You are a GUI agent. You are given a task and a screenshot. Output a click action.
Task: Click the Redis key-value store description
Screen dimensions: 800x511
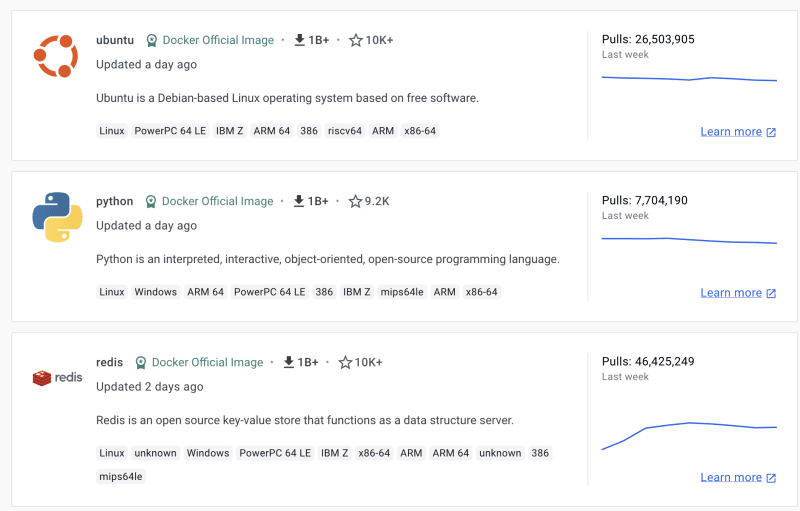click(305, 420)
